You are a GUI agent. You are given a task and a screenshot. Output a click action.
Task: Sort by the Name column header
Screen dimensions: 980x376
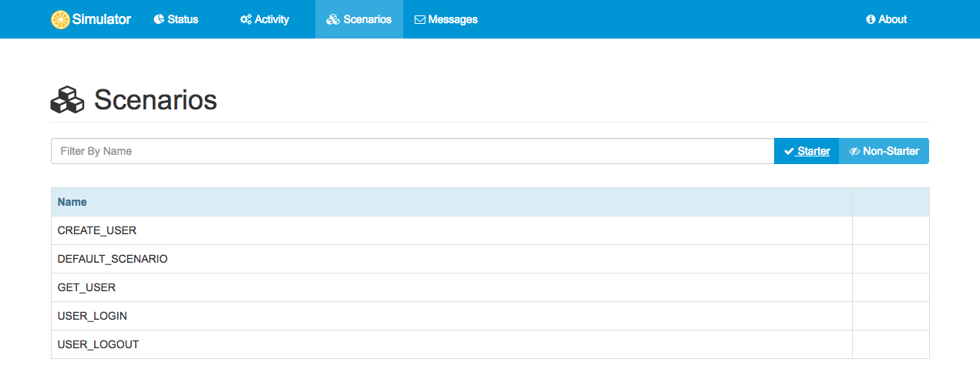point(72,202)
